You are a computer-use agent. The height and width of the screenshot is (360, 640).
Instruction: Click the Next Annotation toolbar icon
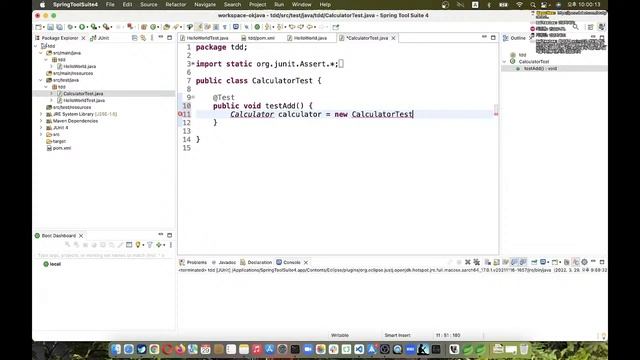point(268,27)
